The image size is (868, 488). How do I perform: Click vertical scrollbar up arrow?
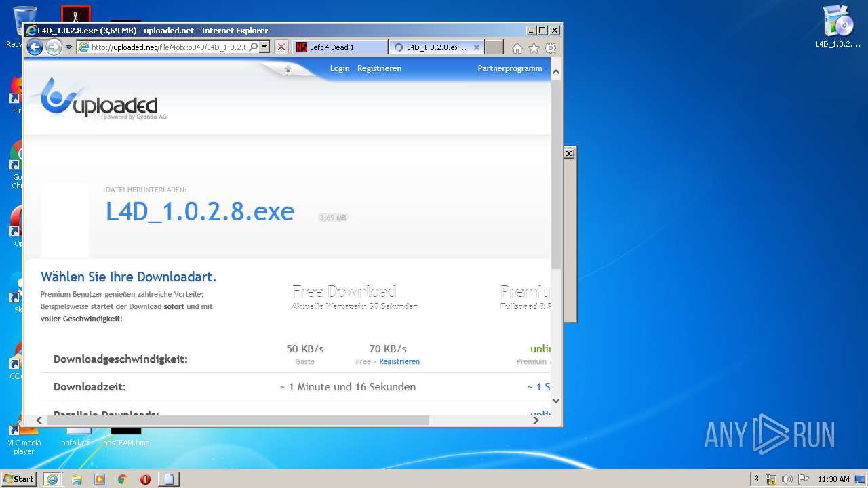pyautogui.click(x=556, y=73)
